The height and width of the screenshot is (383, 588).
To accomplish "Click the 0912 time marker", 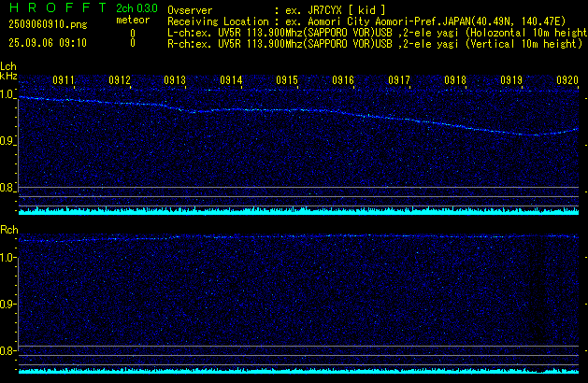I will coord(120,80).
